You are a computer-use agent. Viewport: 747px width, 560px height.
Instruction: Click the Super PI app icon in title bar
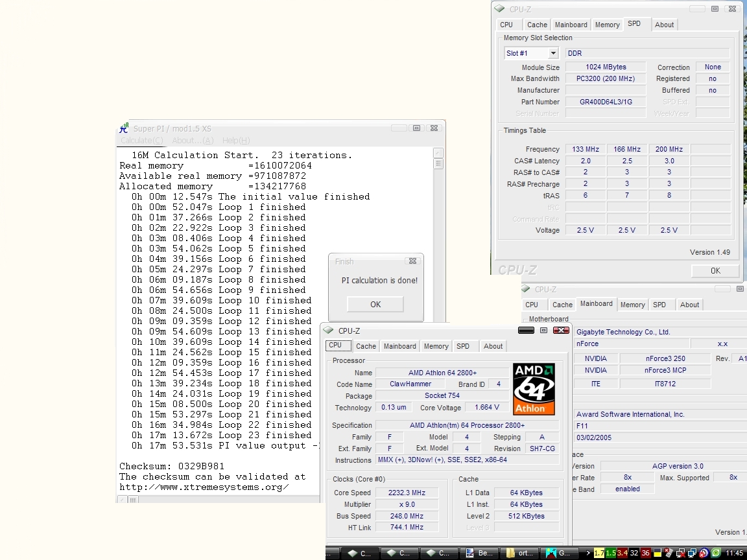click(124, 128)
